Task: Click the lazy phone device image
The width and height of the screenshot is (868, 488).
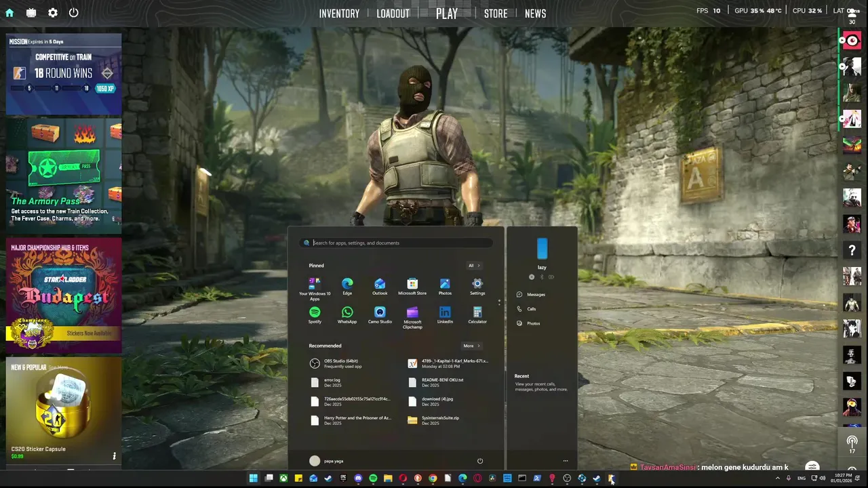Action: point(542,248)
